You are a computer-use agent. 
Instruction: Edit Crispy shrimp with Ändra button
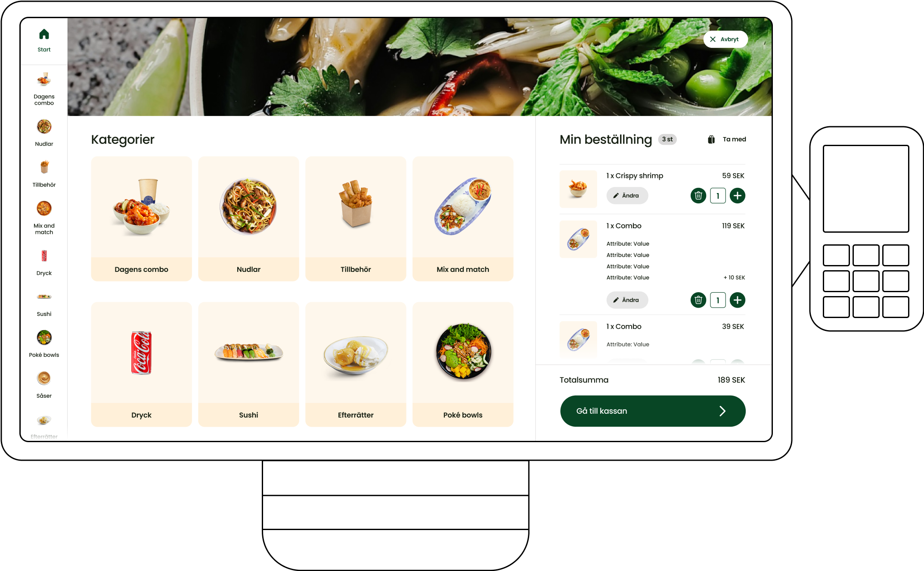627,196
